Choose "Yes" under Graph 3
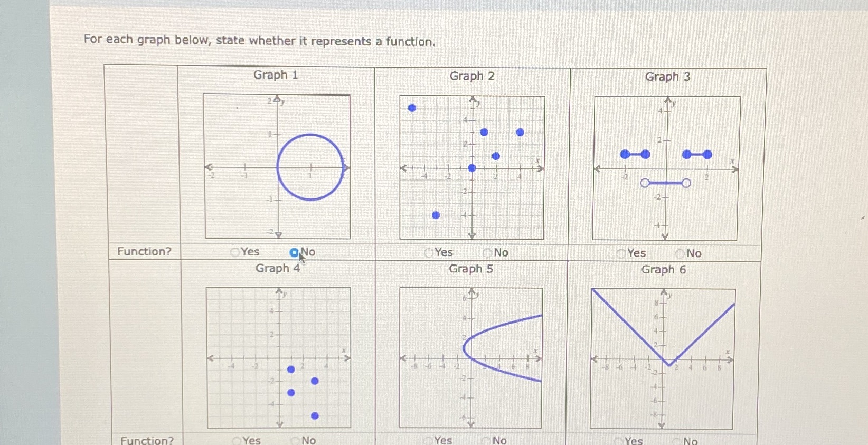 (x=621, y=254)
